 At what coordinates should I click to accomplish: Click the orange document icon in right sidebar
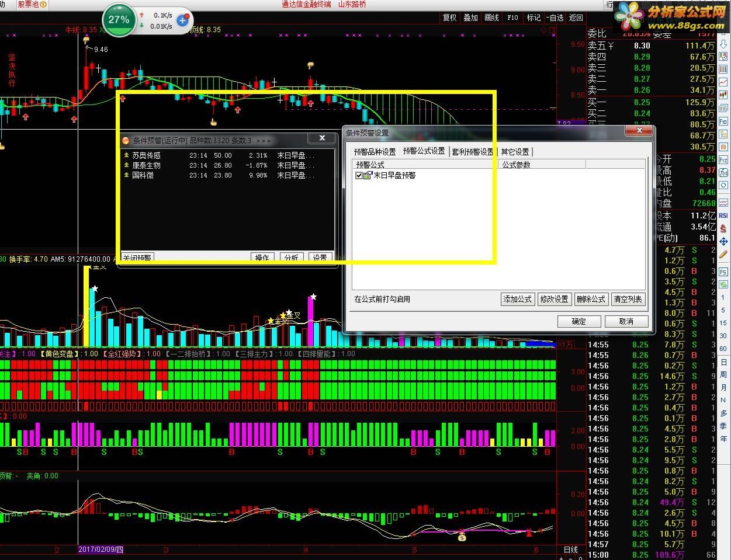723,147
